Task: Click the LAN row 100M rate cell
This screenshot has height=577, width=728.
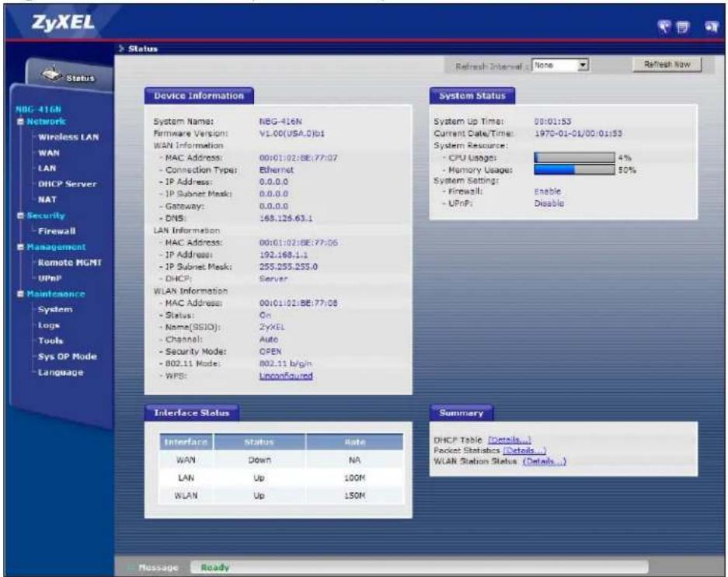Action: tap(355, 478)
